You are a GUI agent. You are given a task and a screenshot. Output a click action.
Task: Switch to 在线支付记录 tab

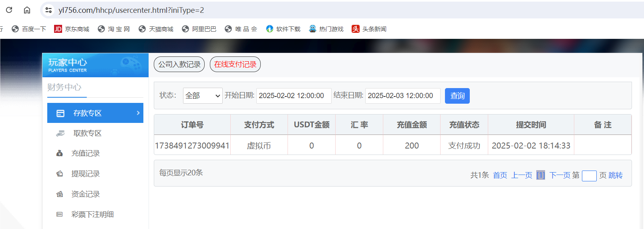tap(235, 64)
